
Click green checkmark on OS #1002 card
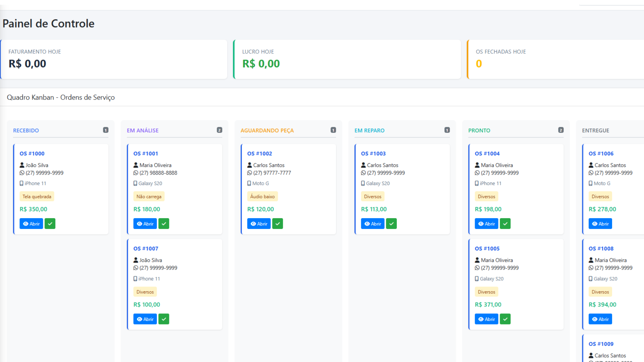click(x=277, y=224)
